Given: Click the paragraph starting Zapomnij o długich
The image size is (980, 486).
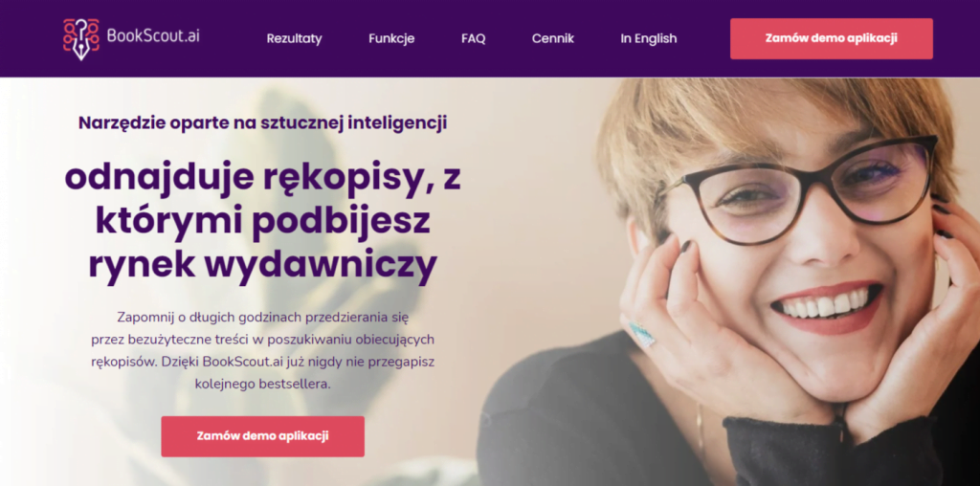Looking at the screenshot, I should pyautogui.click(x=262, y=350).
